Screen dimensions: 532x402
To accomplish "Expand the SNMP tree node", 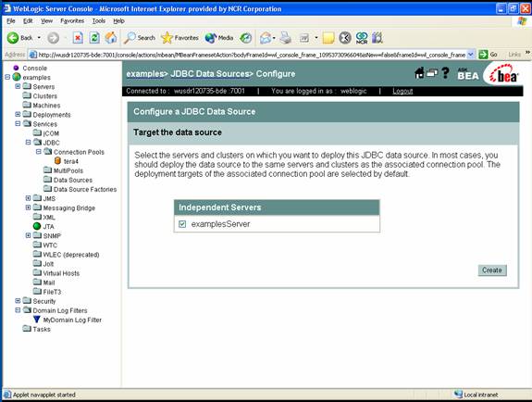I will pos(28,235).
